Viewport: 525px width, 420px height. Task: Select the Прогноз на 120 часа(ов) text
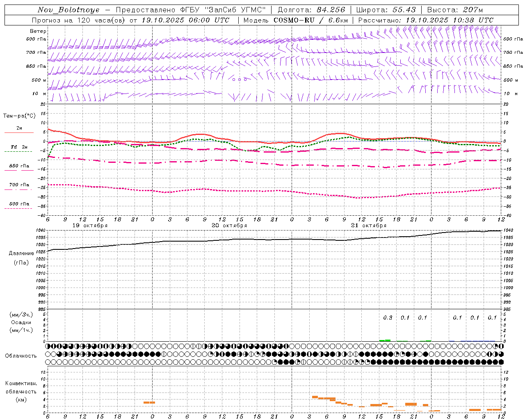point(79,20)
